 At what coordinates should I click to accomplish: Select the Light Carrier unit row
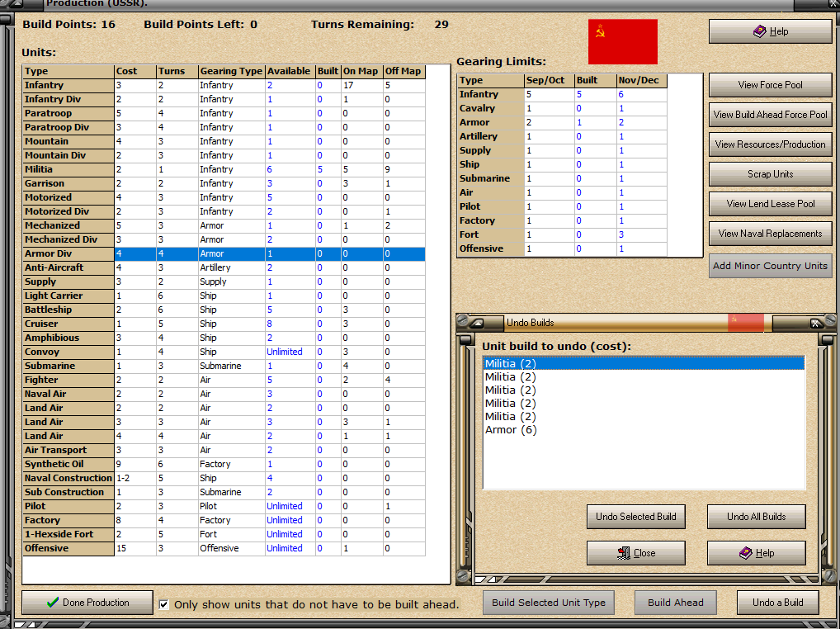(x=224, y=296)
